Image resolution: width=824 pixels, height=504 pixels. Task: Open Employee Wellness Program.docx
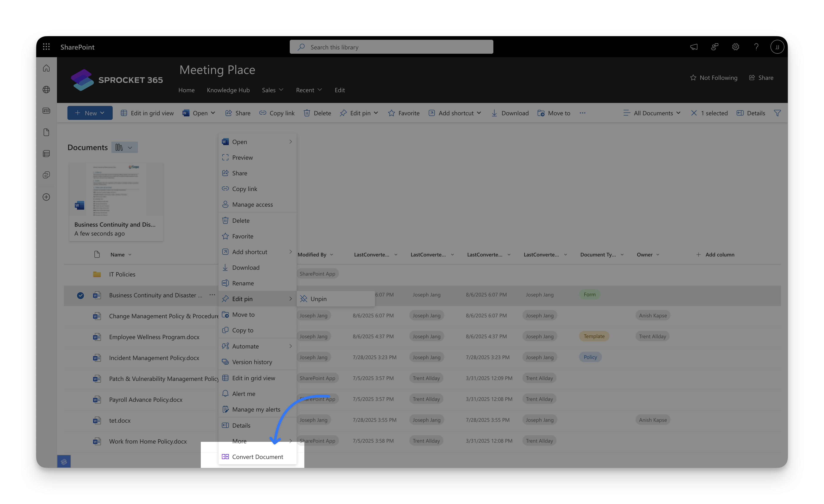click(154, 337)
